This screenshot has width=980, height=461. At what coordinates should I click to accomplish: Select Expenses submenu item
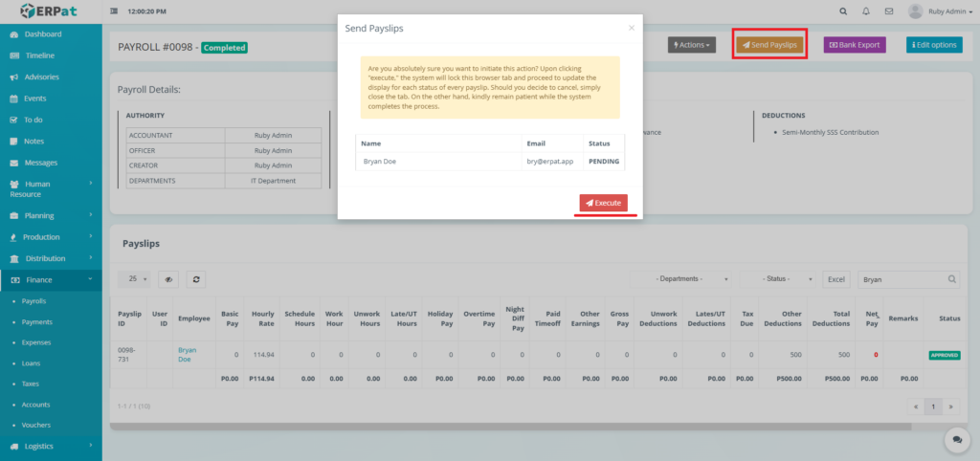[x=36, y=342]
